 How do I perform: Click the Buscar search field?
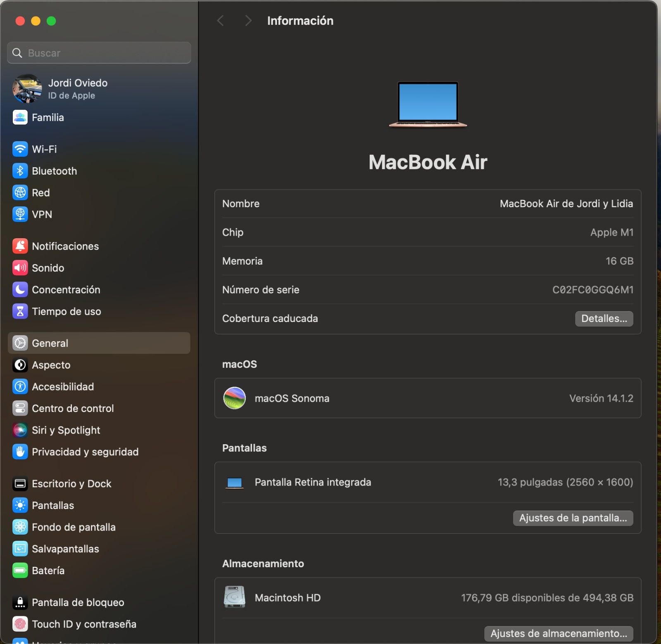click(x=99, y=53)
